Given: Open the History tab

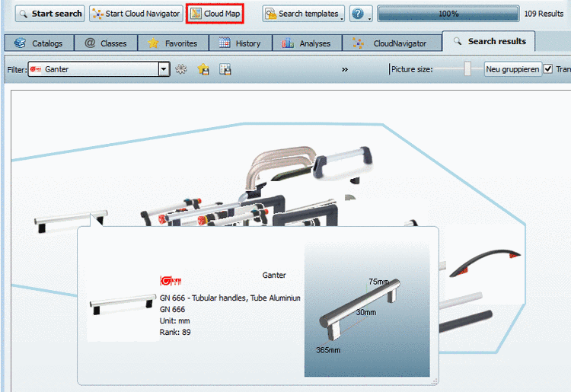Looking at the screenshot, I should 241,43.
